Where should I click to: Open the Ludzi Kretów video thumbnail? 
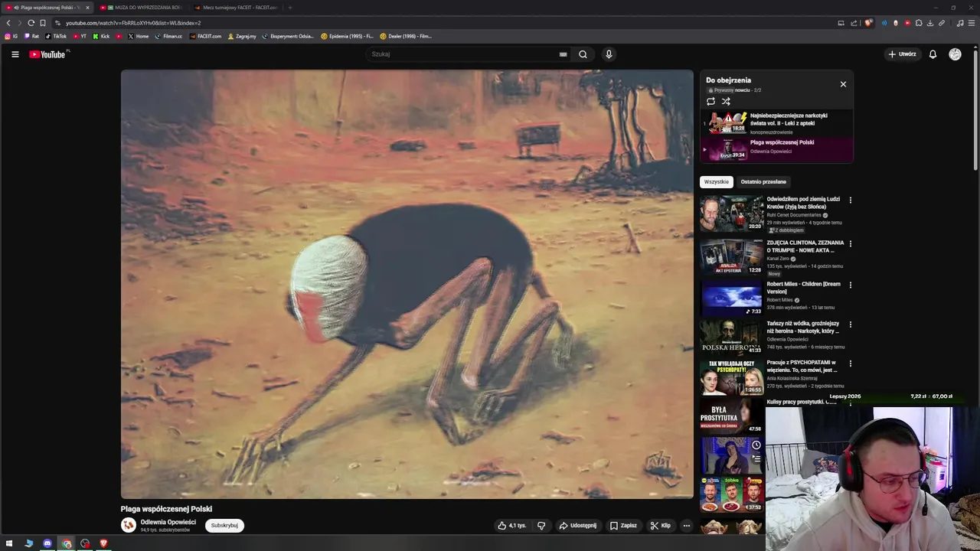click(732, 214)
